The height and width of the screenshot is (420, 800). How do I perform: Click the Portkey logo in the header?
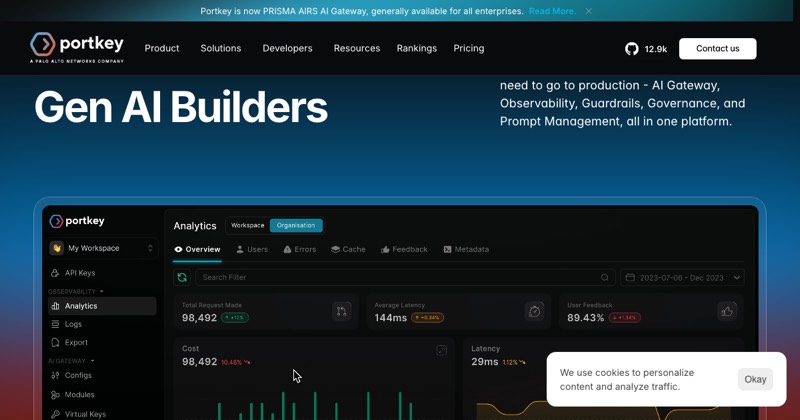click(x=77, y=47)
